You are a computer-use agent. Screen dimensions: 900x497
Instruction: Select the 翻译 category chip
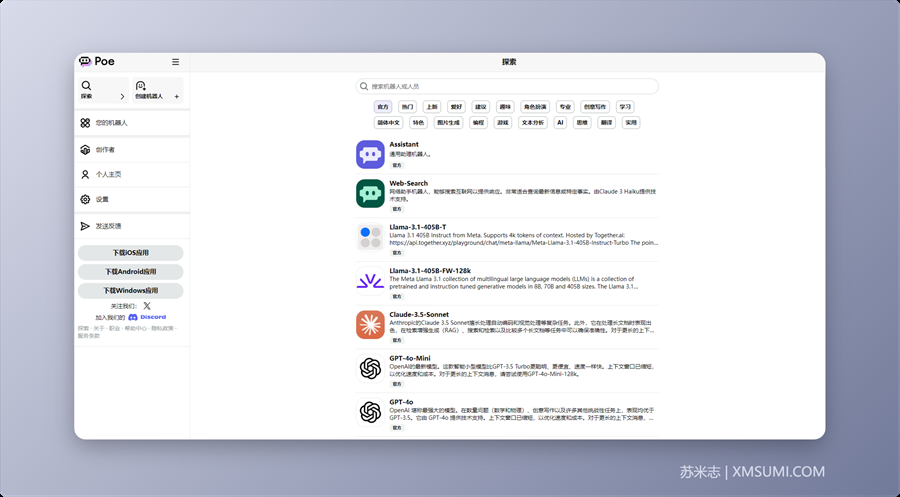pos(606,122)
